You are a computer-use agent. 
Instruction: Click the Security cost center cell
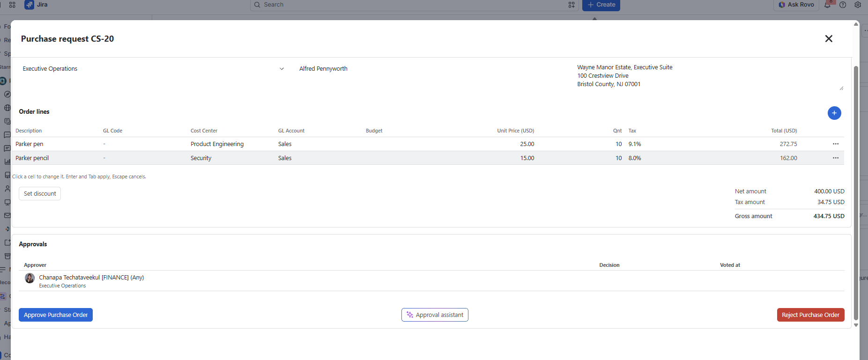click(201, 158)
